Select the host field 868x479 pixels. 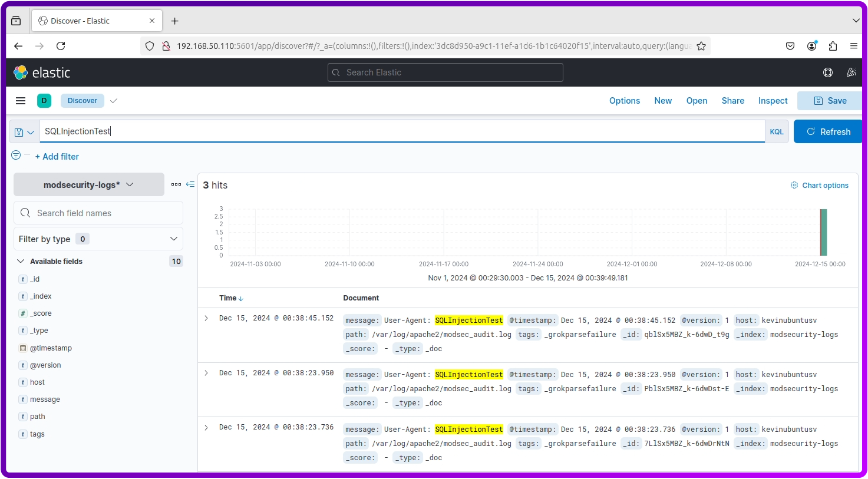(37, 382)
